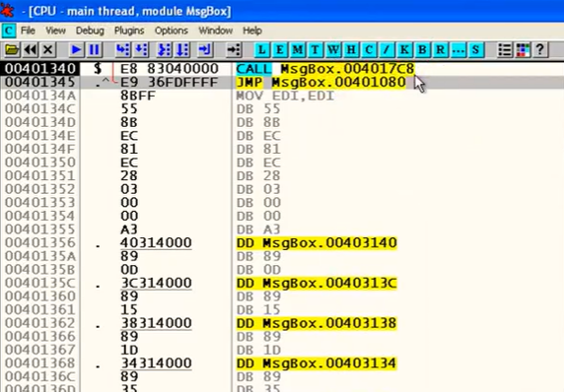Click address 0040134A in address column

pyautogui.click(x=39, y=96)
